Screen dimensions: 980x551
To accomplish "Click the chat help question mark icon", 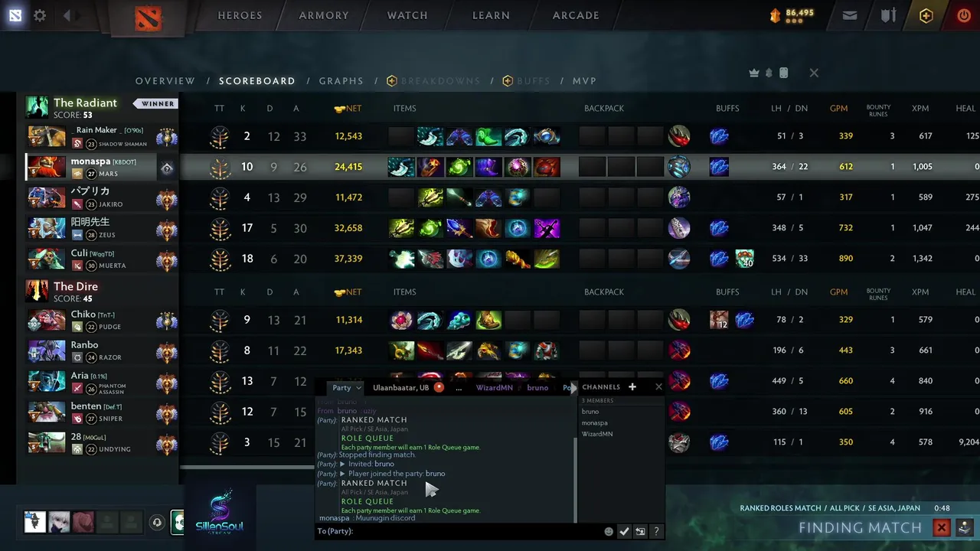I will pos(657,531).
